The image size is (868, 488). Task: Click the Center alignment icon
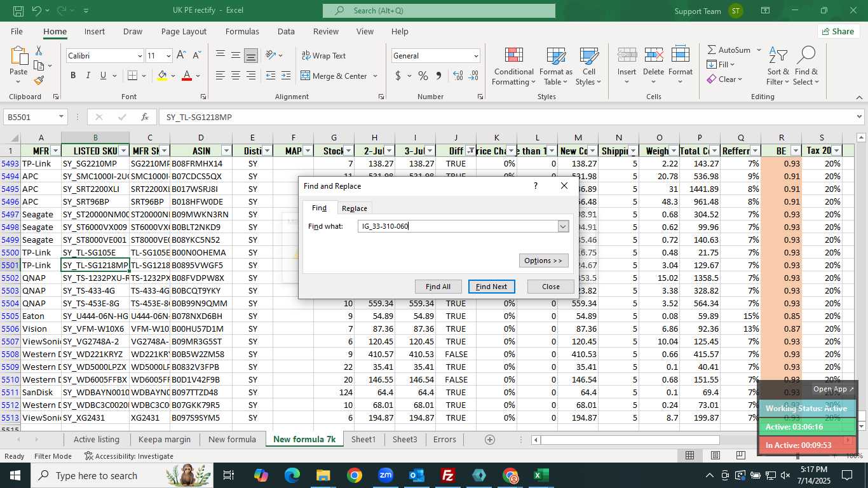pos(236,76)
